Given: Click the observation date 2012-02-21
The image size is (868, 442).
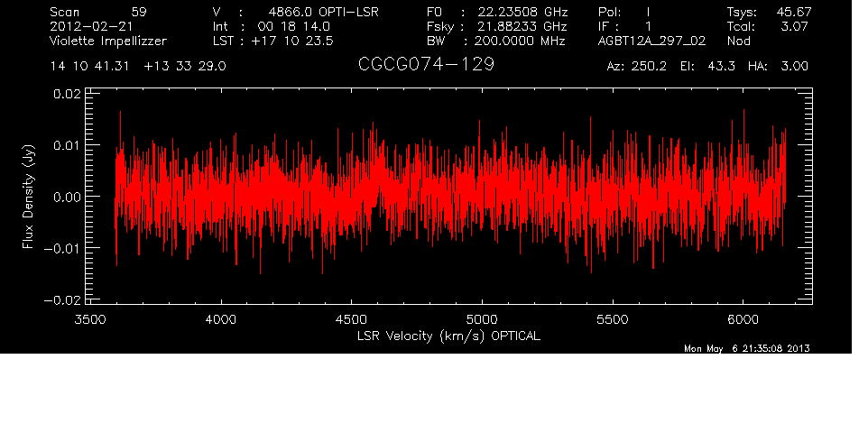Looking at the screenshot, I should click(x=91, y=26).
